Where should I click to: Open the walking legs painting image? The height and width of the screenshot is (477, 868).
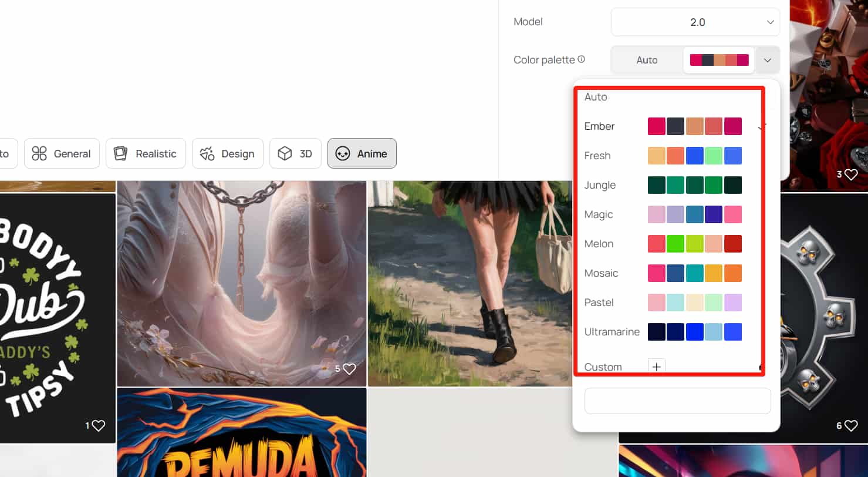(470, 283)
